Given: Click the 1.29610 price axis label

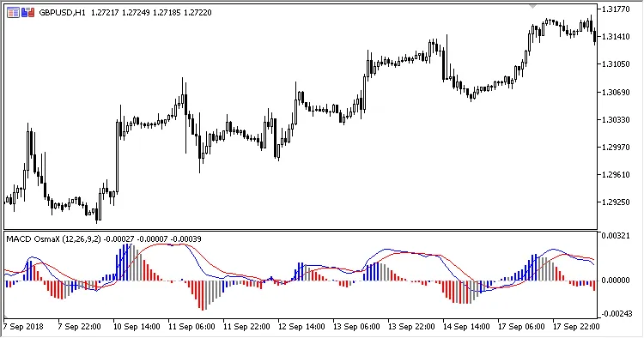Looking at the screenshot, I should pyautogui.click(x=616, y=175).
